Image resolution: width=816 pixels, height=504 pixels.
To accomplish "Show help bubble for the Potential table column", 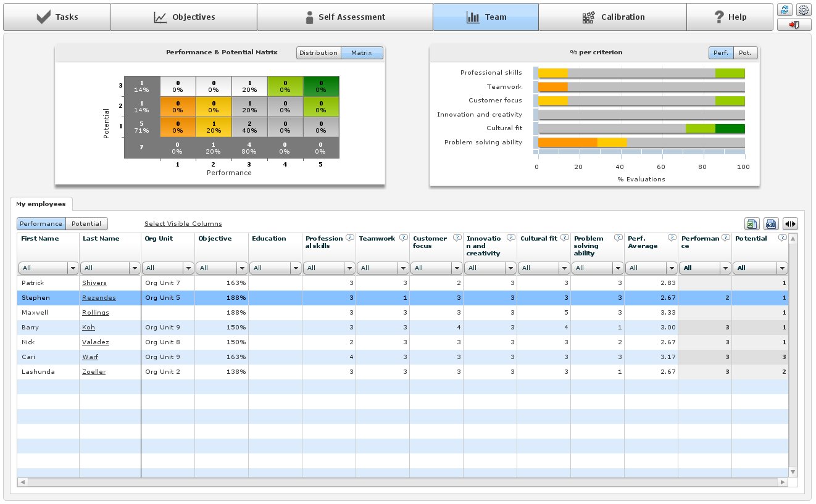I will 782,238.
